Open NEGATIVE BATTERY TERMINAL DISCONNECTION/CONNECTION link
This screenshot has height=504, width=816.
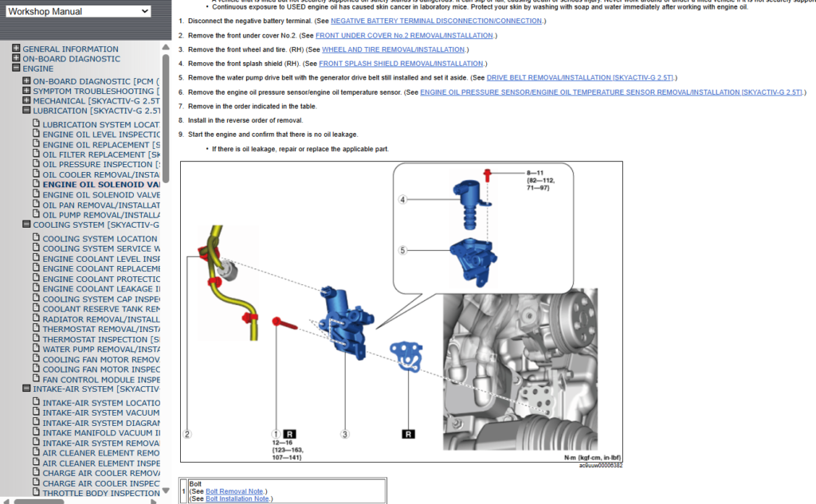point(436,21)
